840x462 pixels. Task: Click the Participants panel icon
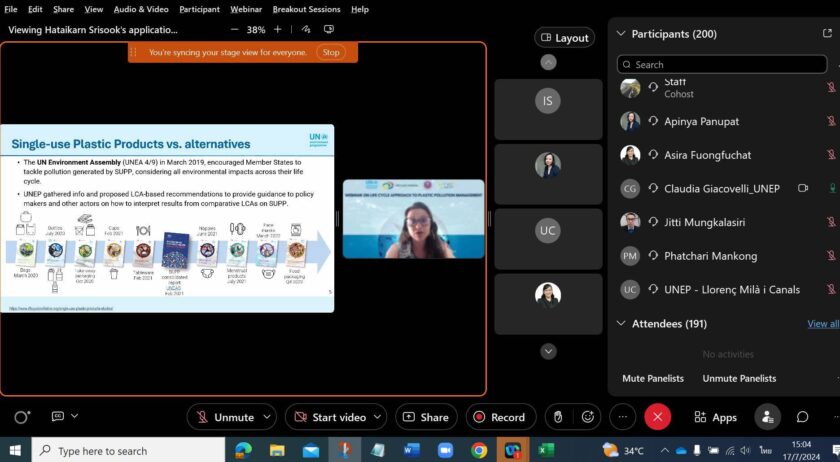767,417
